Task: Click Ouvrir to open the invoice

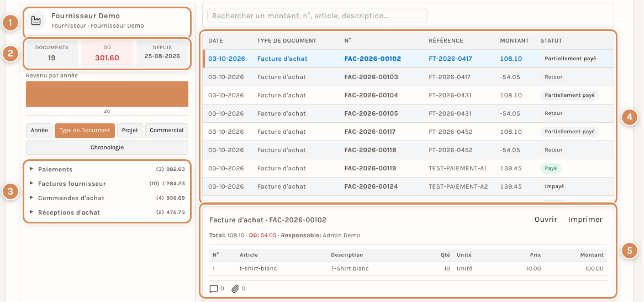Action: (546, 219)
